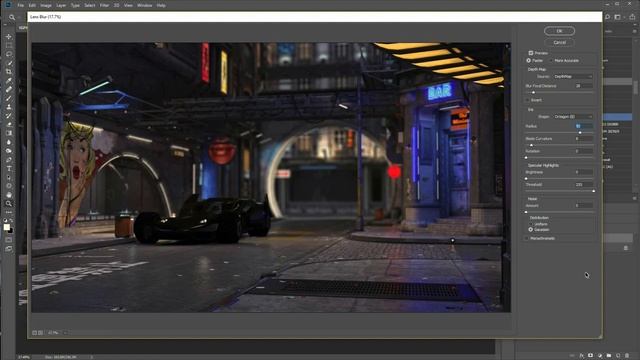Screen dimensions: 640x360
Task: Select Gaussian noise distribution
Action: point(531,229)
